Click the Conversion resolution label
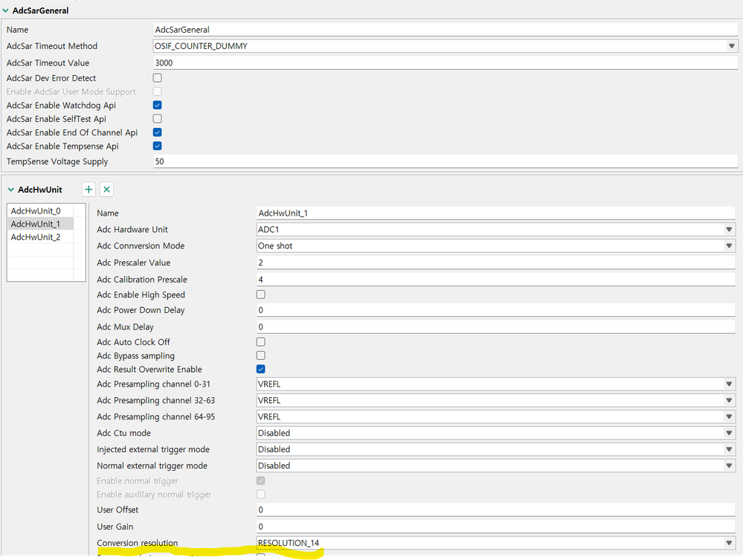This screenshot has width=743, height=560. 138,543
